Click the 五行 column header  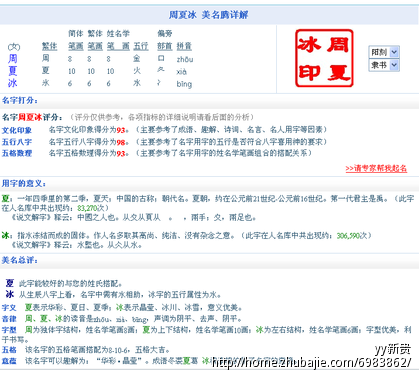pos(141,46)
